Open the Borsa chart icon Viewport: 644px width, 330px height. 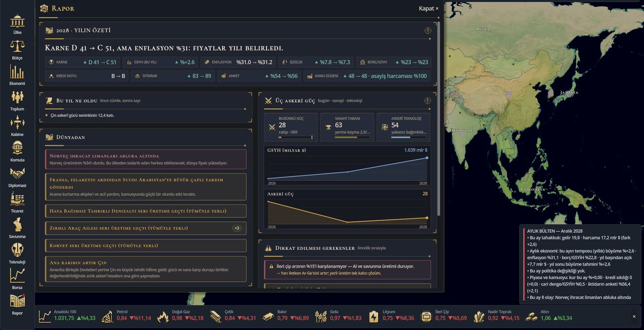coord(17,280)
